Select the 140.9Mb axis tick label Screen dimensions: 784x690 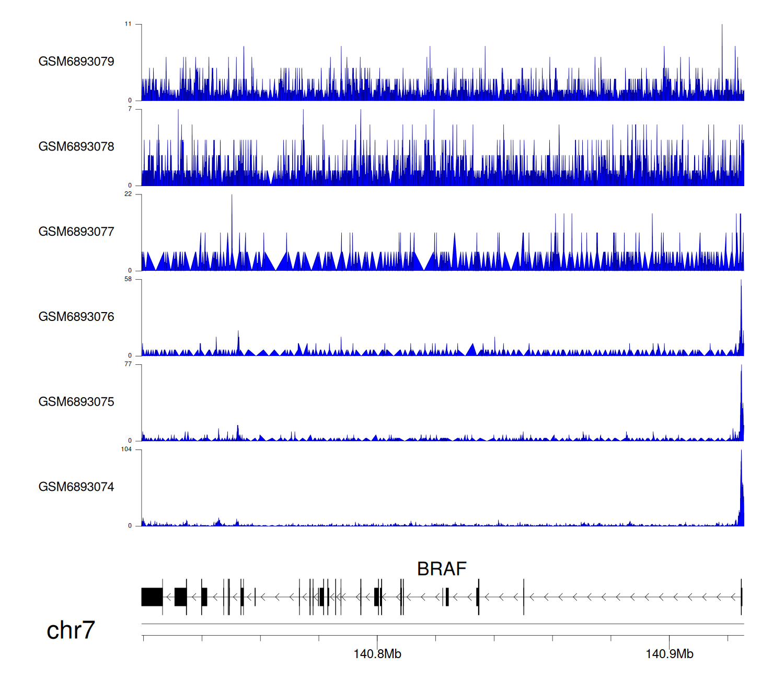669,654
